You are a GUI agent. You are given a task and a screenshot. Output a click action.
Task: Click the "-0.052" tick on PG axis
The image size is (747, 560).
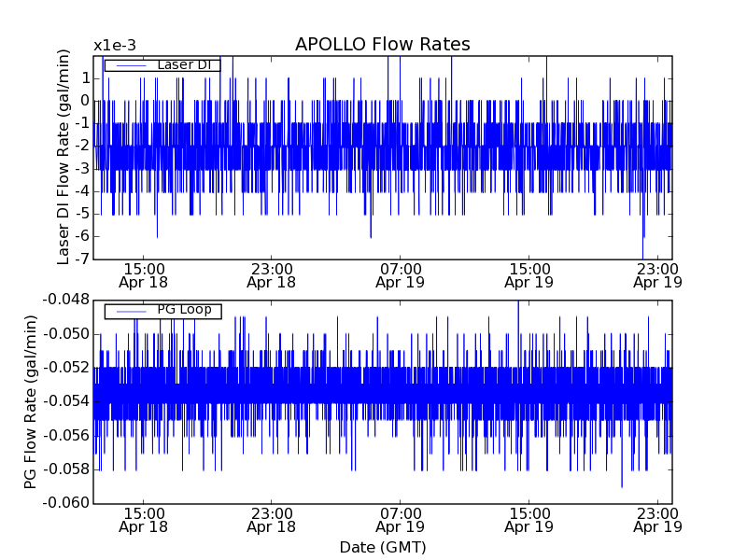[66, 368]
